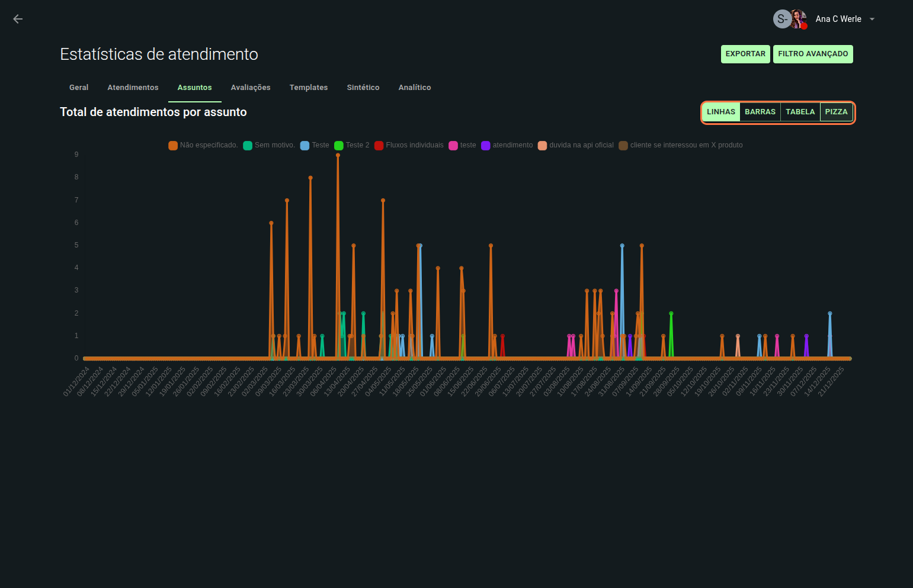Toggle the orange Não especificado legend swatch
The width and height of the screenshot is (913, 588).
pyautogui.click(x=173, y=146)
